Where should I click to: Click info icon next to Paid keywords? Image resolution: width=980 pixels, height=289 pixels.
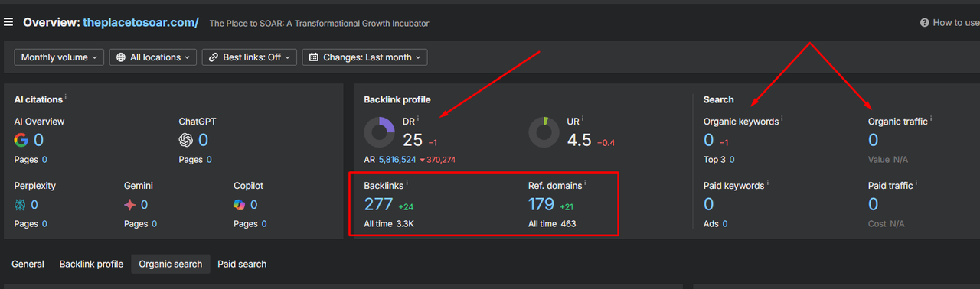click(768, 183)
